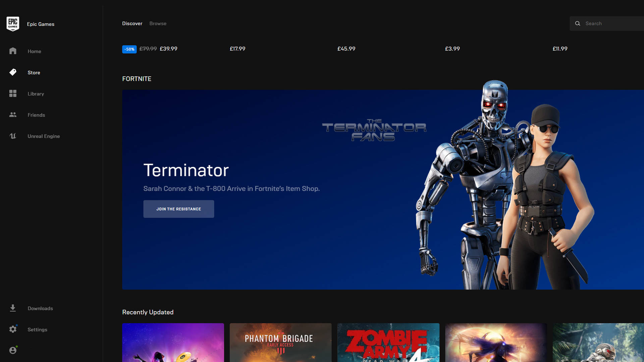
Task: Open the Unreal Engine logo icon
Action: [x=13, y=136]
